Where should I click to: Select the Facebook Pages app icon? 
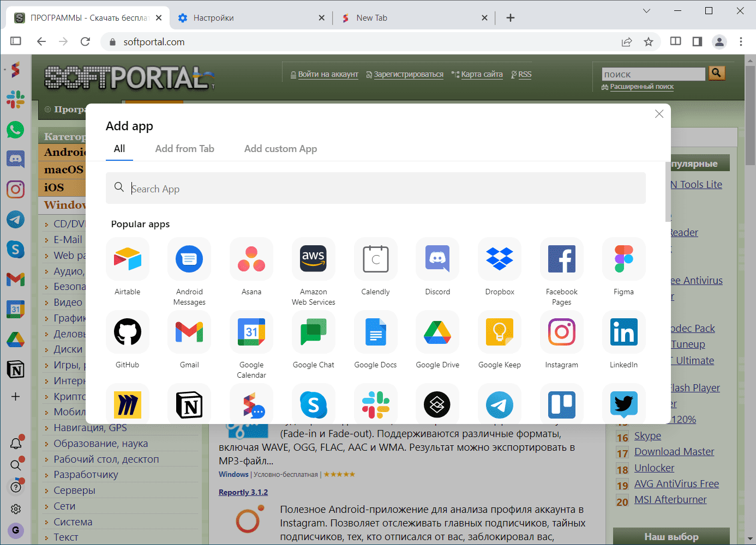[562, 259]
